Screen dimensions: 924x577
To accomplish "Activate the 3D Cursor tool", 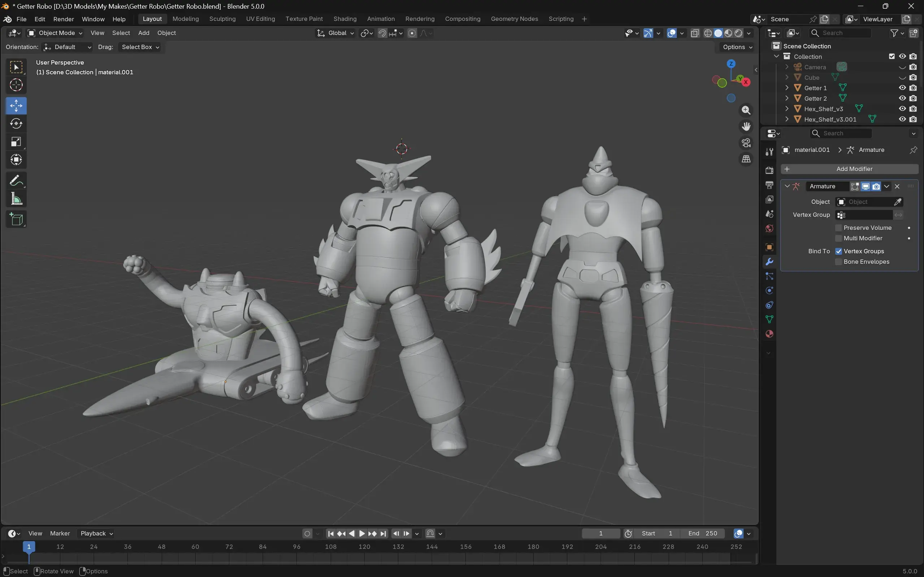I will tap(16, 85).
